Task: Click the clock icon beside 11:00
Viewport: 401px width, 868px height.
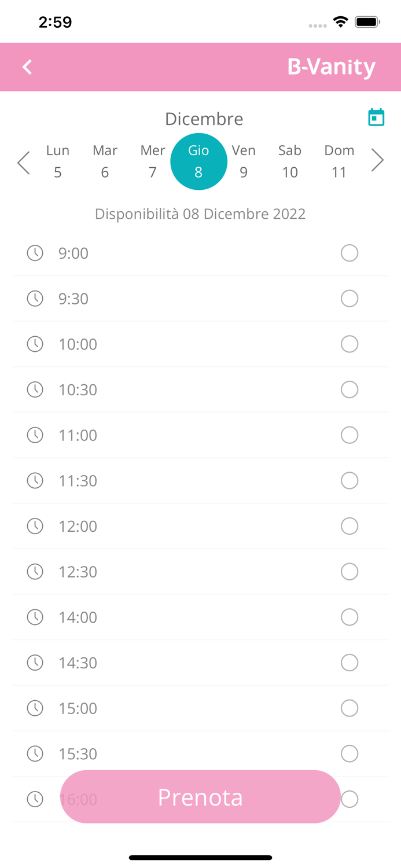Action: click(35, 435)
